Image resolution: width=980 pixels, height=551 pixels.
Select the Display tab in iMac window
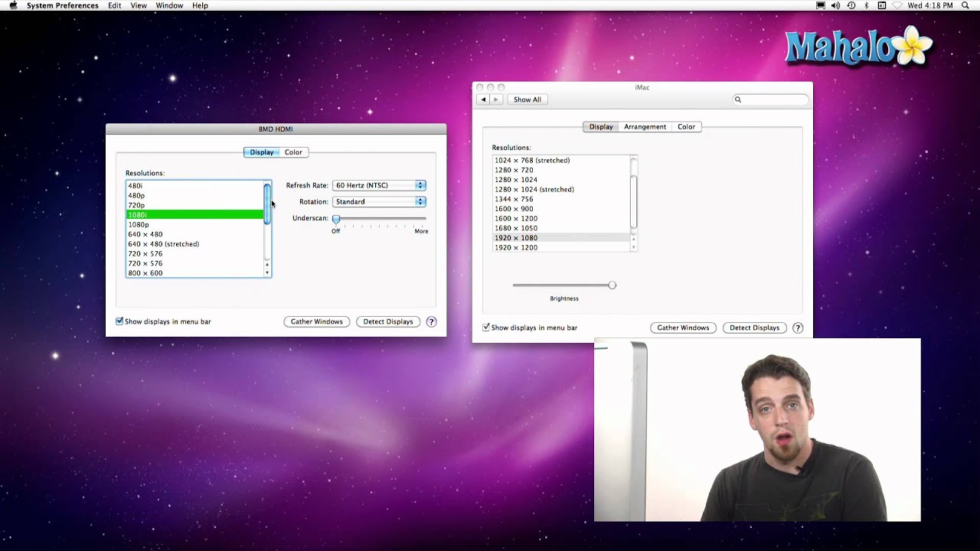click(x=601, y=127)
